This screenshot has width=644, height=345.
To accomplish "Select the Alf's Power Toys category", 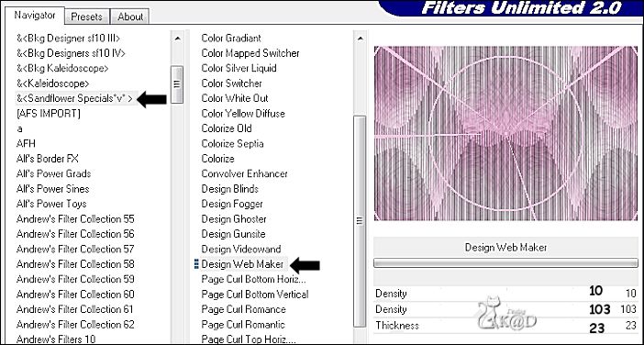I will (51, 204).
